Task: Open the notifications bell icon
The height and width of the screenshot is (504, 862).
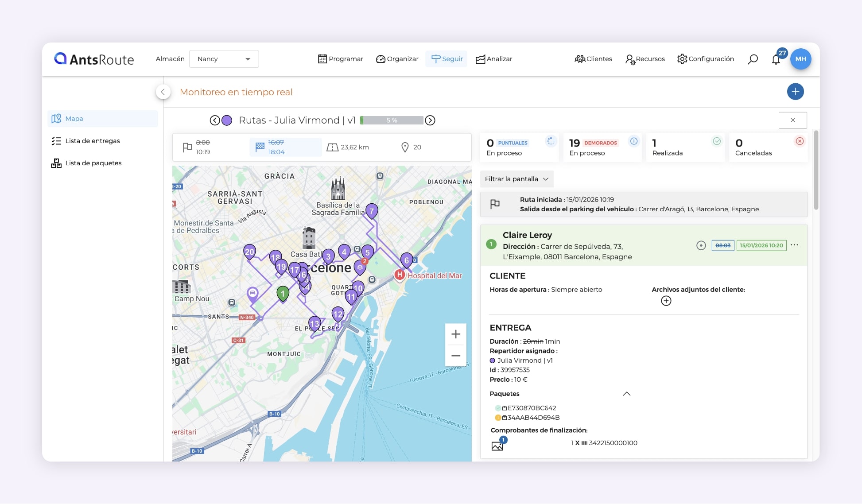Action: click(776, 59)
